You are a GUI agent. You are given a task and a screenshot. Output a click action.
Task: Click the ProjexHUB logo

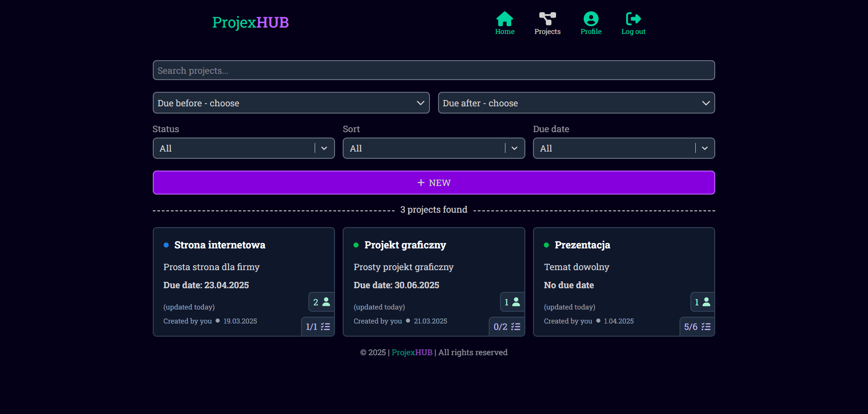pyautogui.click(x=250, y=22)
